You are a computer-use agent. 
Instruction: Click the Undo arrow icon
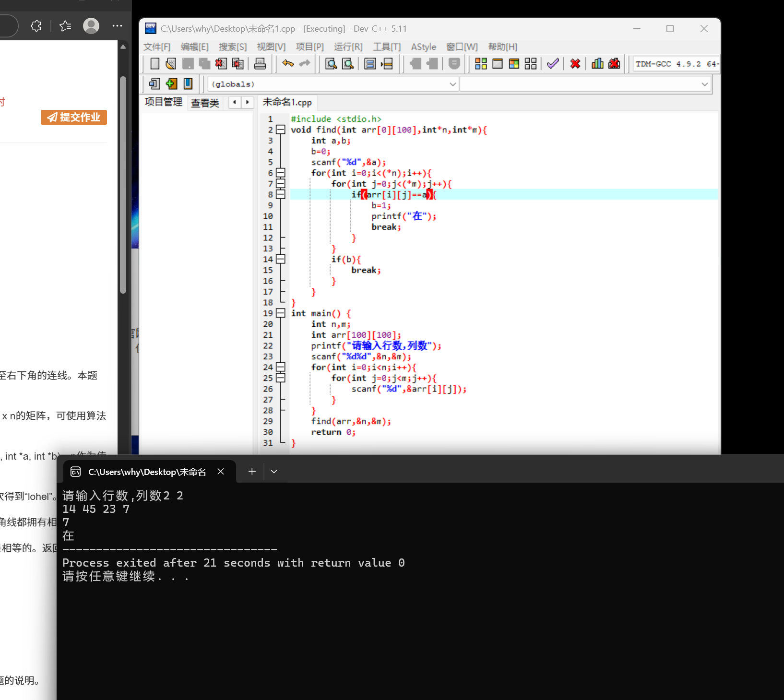pos(288,63)
